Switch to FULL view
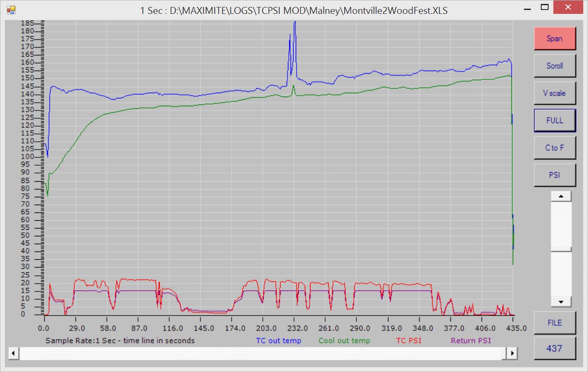This screenshot has height=372, width=588. click(555, 121)
